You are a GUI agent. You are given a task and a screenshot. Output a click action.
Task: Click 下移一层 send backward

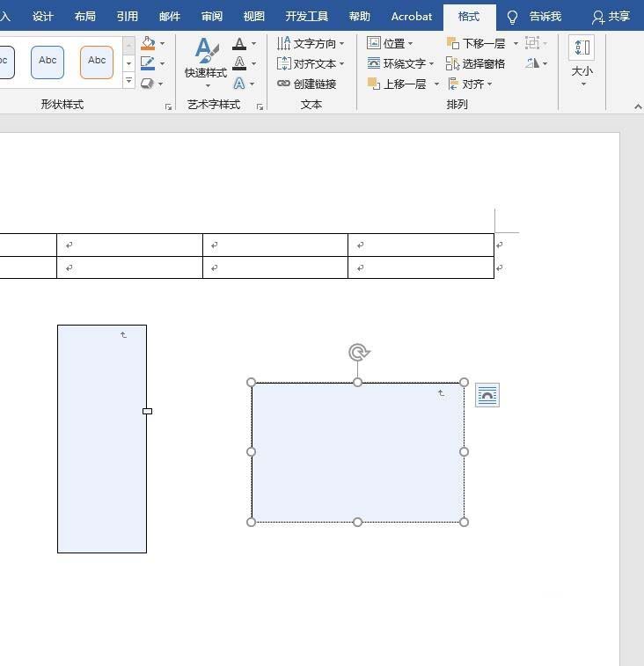(476, 43)
